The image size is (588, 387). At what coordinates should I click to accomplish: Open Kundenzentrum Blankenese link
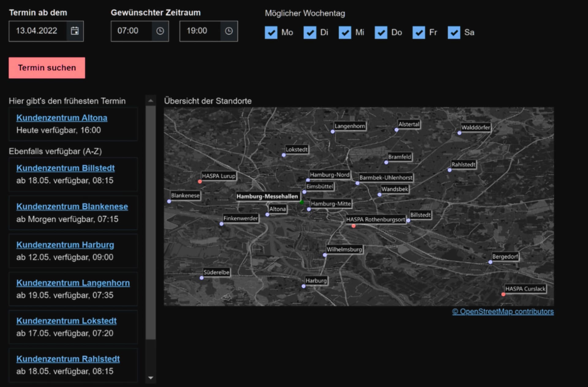point(72,207)
